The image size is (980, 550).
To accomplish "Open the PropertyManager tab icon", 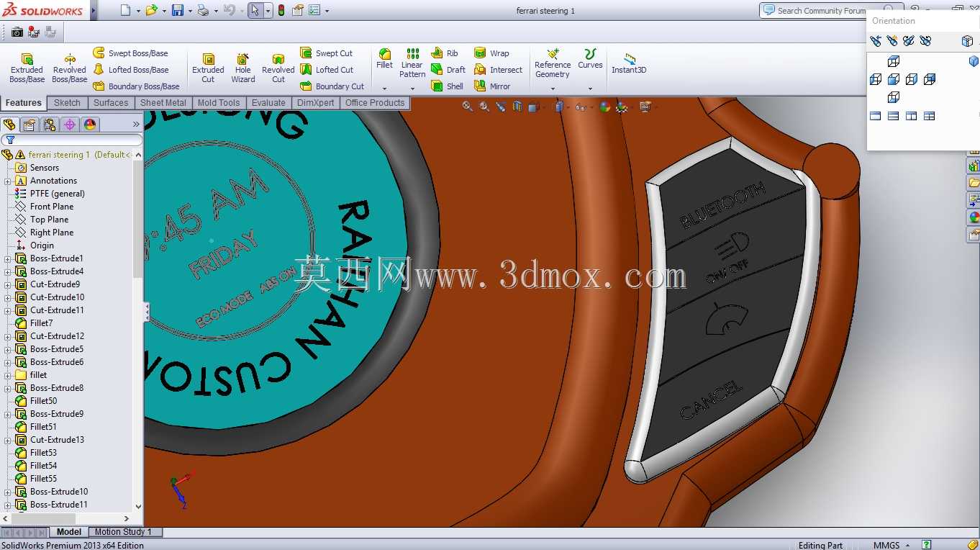I will click(x=30, y=125).
